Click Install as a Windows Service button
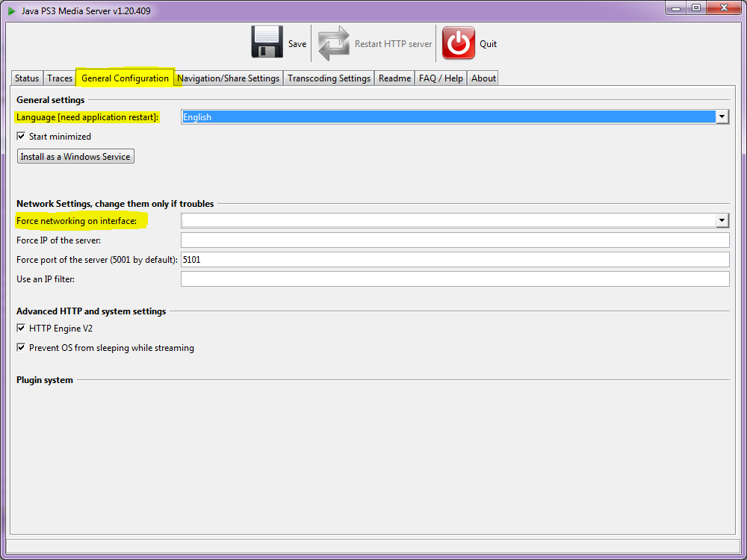The width and height of the screenshot is (747, 560). click(75, 156)
